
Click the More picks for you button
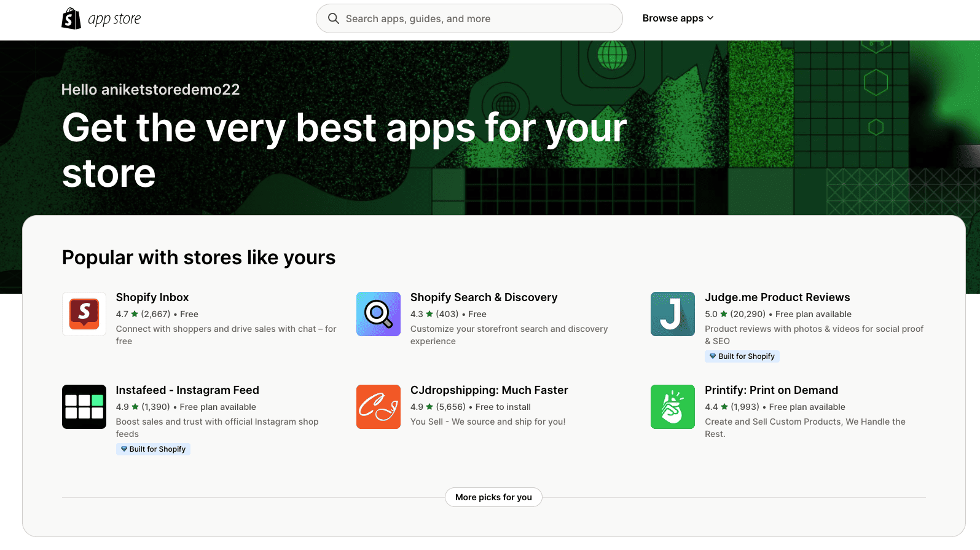point(493,497)
